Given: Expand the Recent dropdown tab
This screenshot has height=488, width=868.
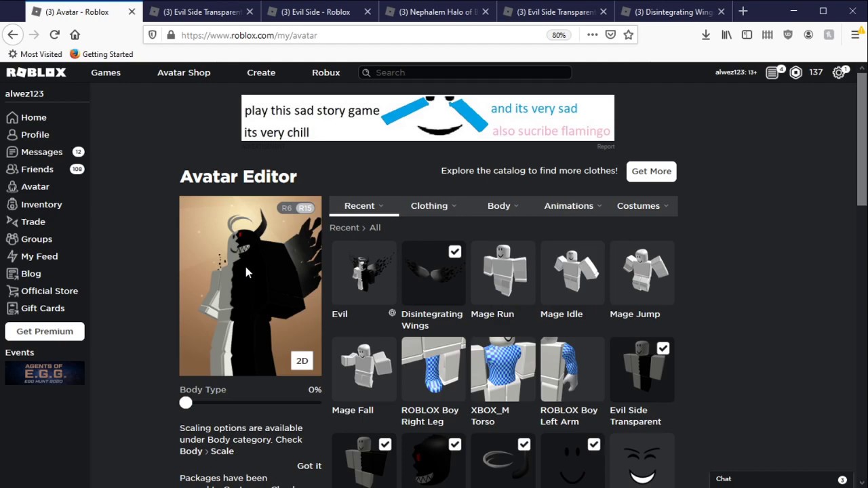Looking at the screenshot, I should coord(364,206).
